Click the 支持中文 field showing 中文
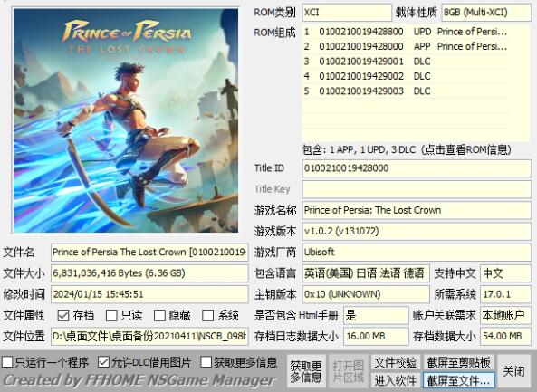 [x=506, y=273]
